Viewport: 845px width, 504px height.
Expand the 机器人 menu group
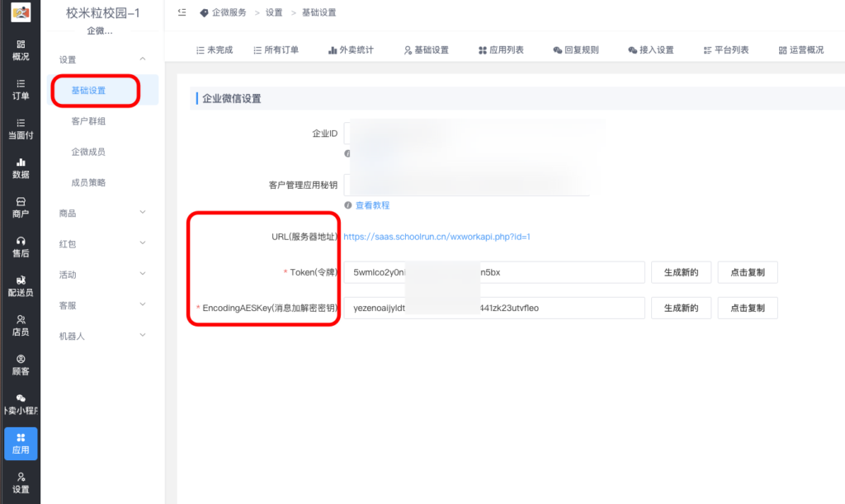click(x=143, y=336)
